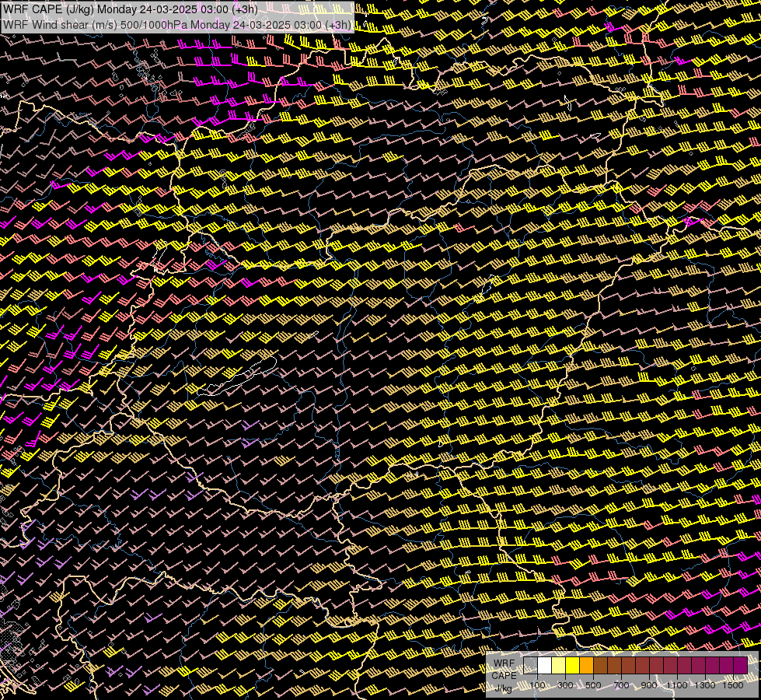
Task: Click the WRF Wind shear title line
Action: click(177, 25)
